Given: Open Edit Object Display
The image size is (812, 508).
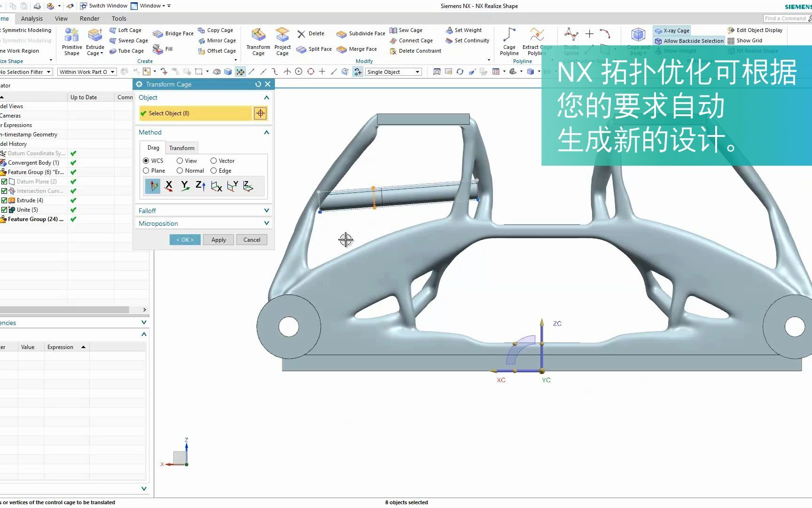Looking at the screenshot, I should (755, 30).
